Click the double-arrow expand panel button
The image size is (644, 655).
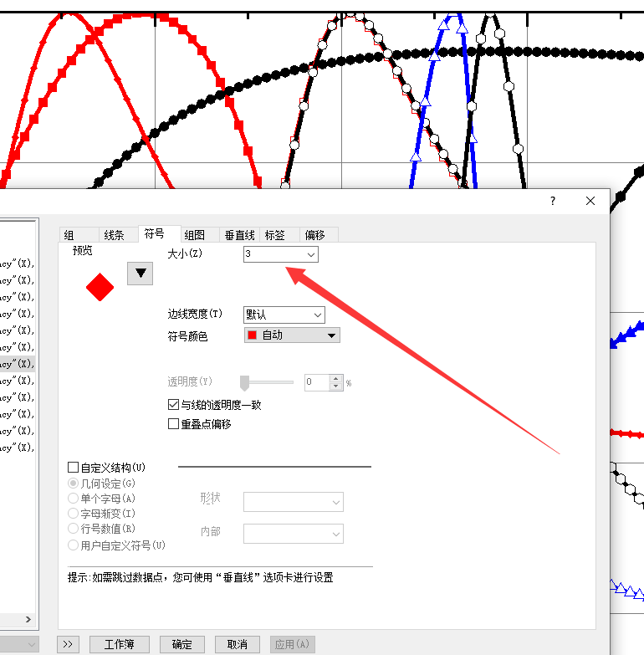[x=68, y=644]
